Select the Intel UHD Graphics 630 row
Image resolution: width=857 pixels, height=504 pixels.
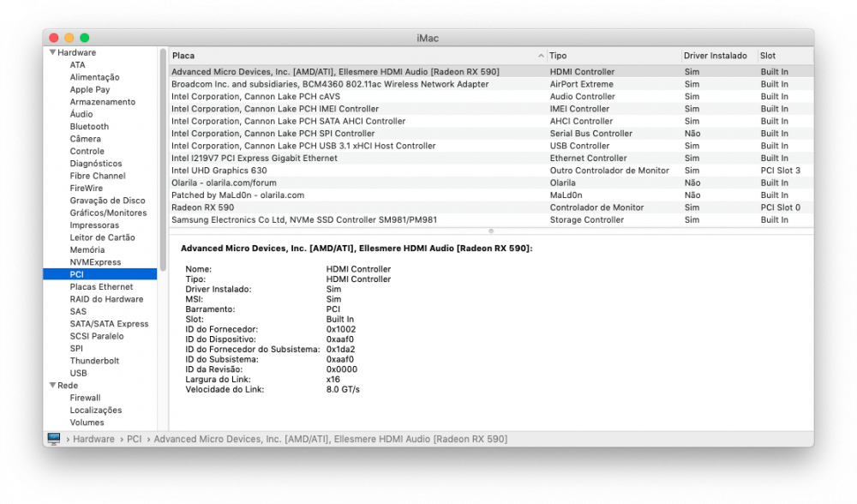491,171
